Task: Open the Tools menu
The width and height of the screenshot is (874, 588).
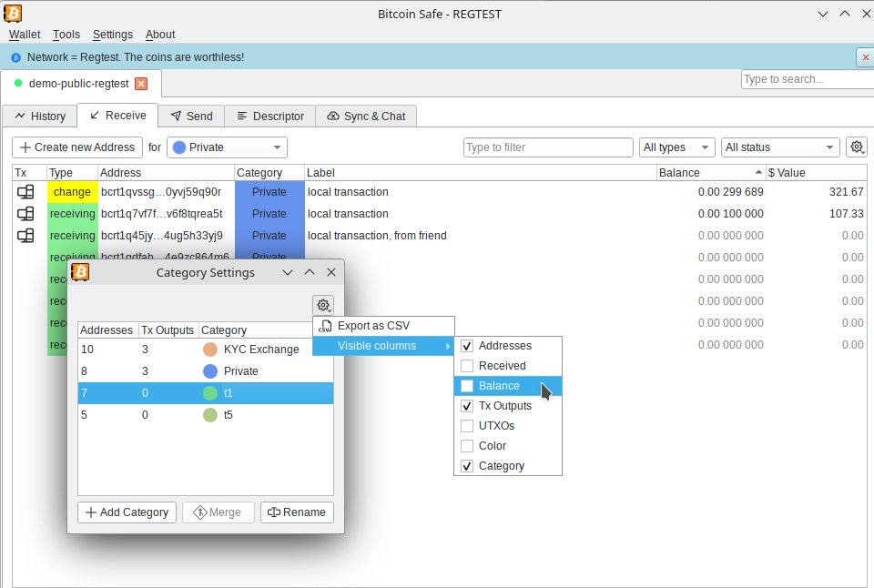Action: coord(66,35)
